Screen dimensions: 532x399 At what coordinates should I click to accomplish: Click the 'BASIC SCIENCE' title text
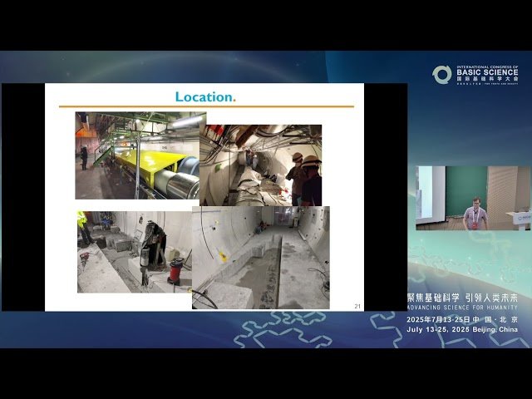pos(487,72)
